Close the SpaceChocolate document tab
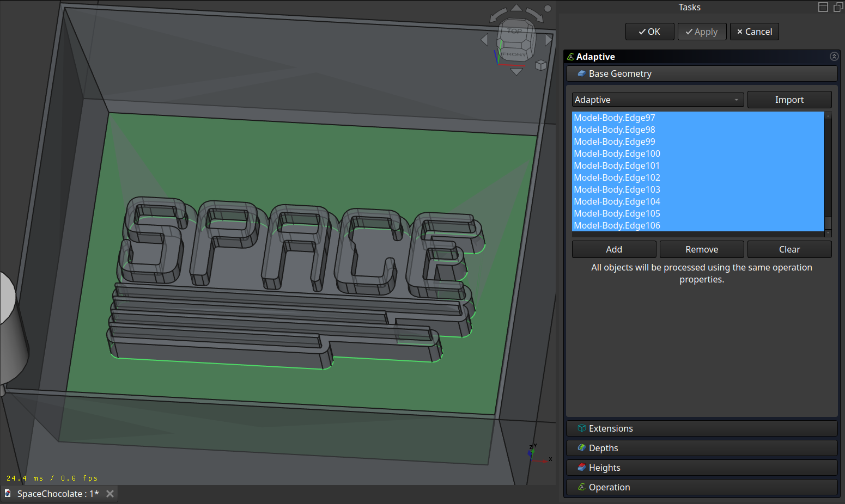845x504 pixels. [110, 494]
